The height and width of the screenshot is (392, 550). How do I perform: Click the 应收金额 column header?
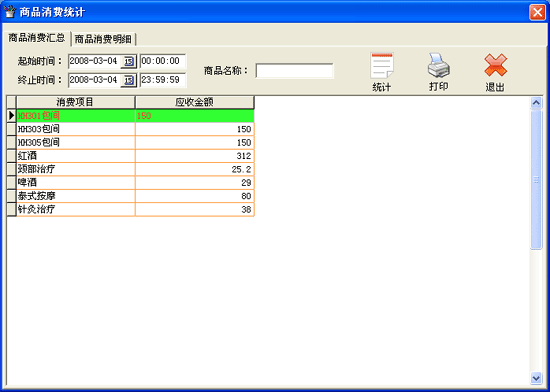pyautogui.click(x=195, y=102)
